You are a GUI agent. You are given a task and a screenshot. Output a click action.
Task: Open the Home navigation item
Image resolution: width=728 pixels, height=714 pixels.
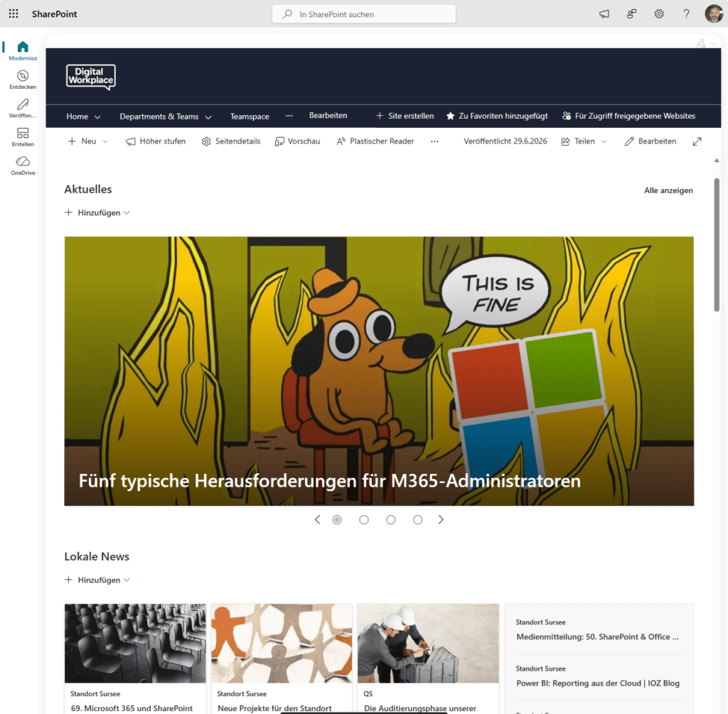(77, 117)
